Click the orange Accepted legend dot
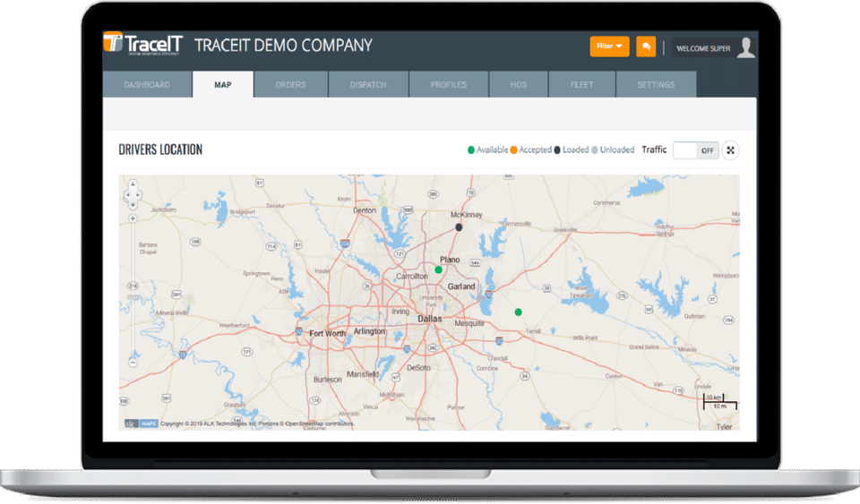860x504 pixels. coord(513,150)
